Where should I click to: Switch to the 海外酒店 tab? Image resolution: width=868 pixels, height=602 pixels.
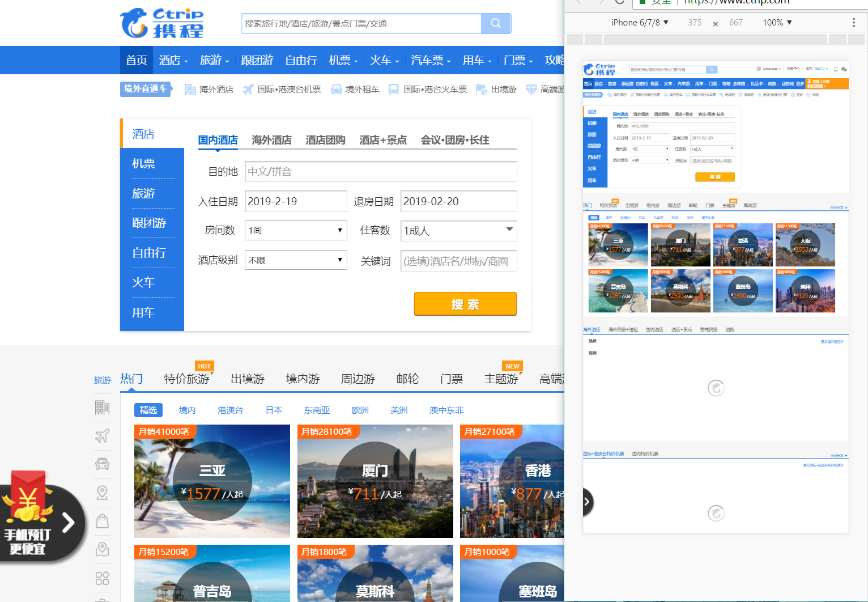tap(272, 140)
